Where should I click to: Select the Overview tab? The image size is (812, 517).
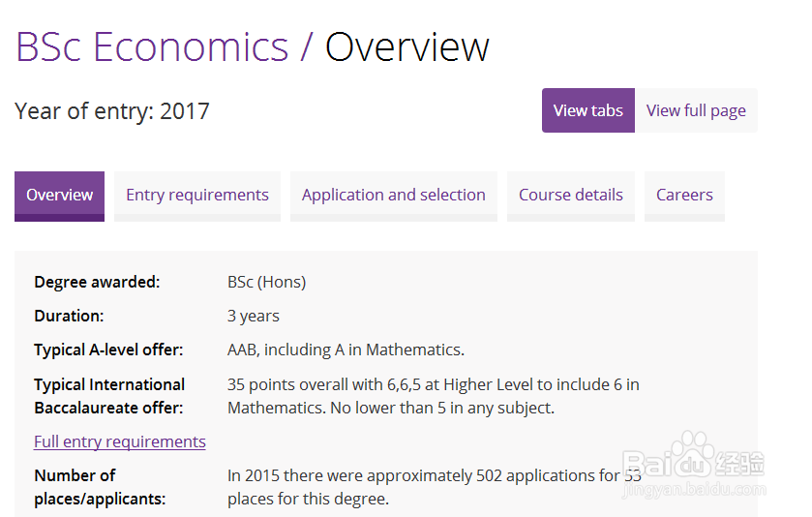[x=60, y=196]
